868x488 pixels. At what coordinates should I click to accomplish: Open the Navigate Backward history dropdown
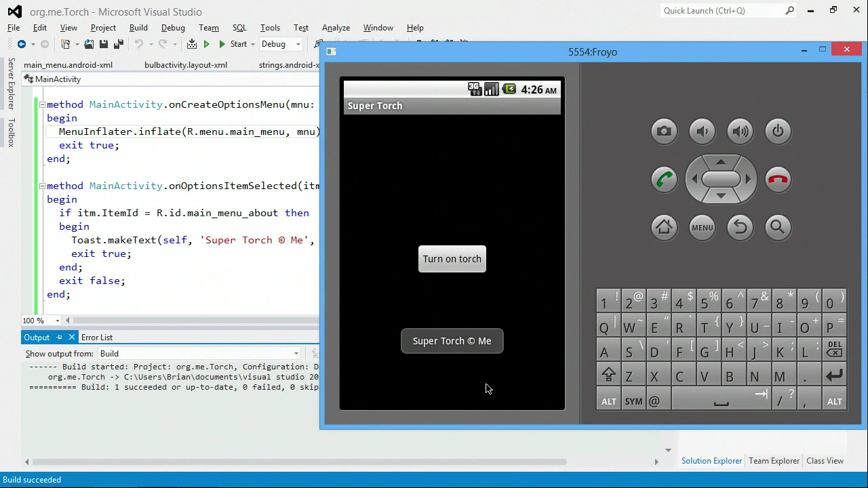click(x=33, y=44)
